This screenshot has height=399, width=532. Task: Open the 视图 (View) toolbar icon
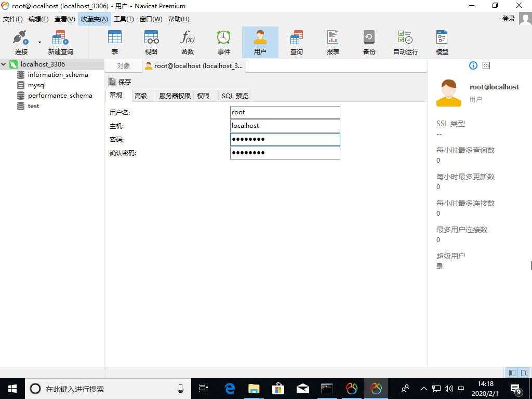point(151,43)
